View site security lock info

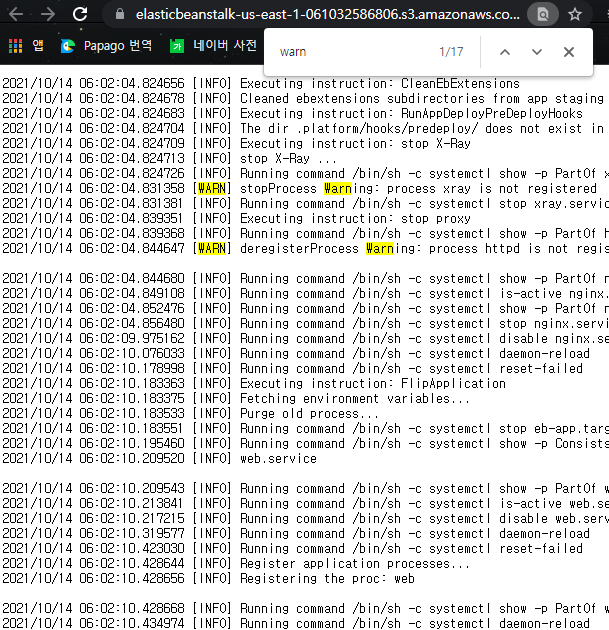[119, 14]
